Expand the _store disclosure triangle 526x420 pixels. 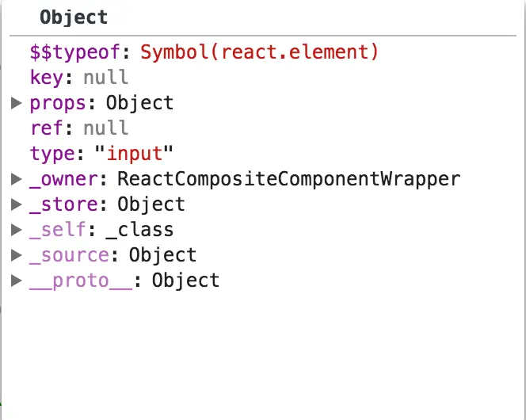click(16, 204)
